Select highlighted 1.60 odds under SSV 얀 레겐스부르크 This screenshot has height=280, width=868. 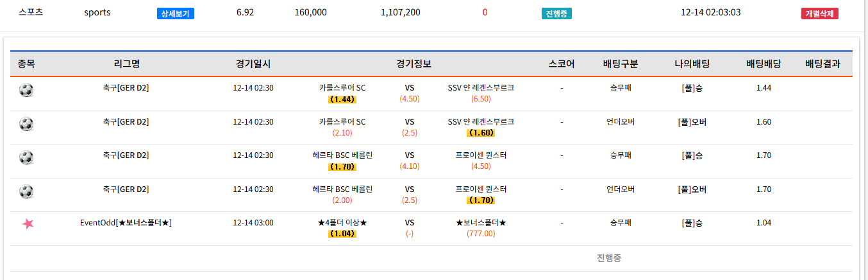coord(480,133)
